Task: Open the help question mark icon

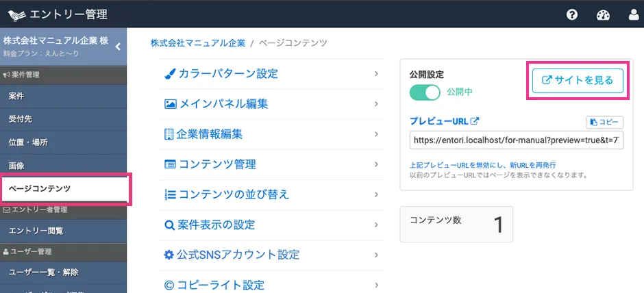Action: pos(572,15)
